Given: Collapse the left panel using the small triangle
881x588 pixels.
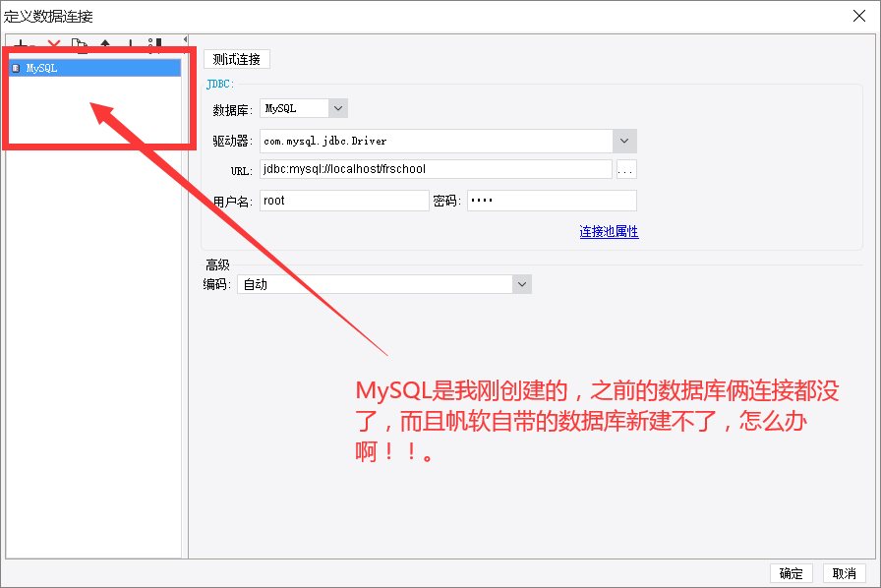Looking at the screenshot, I should 185,39.
